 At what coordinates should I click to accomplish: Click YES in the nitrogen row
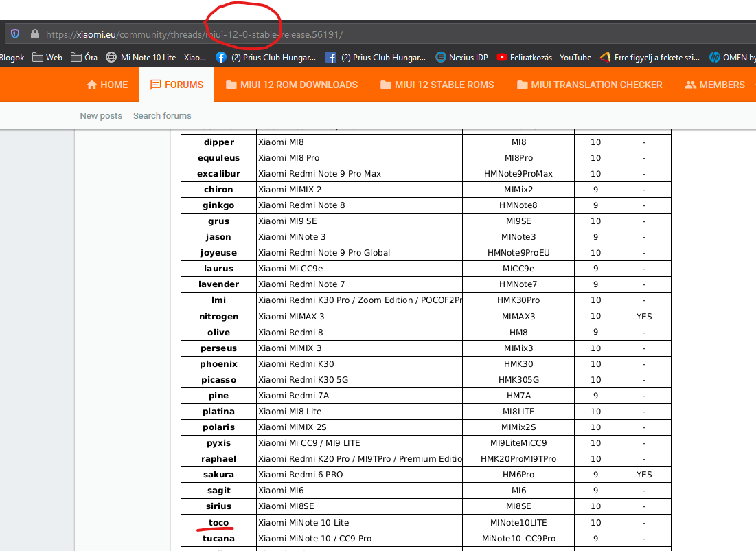[643, 317]
